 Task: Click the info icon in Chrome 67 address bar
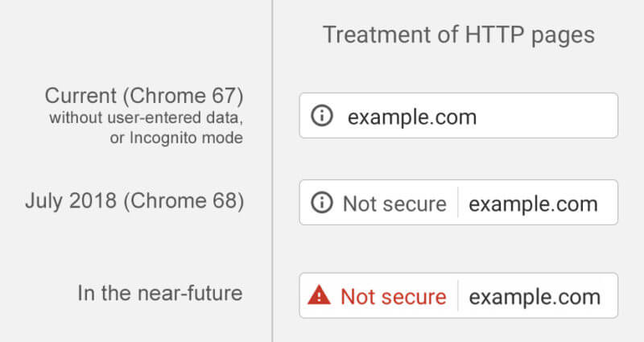(321, 116)
